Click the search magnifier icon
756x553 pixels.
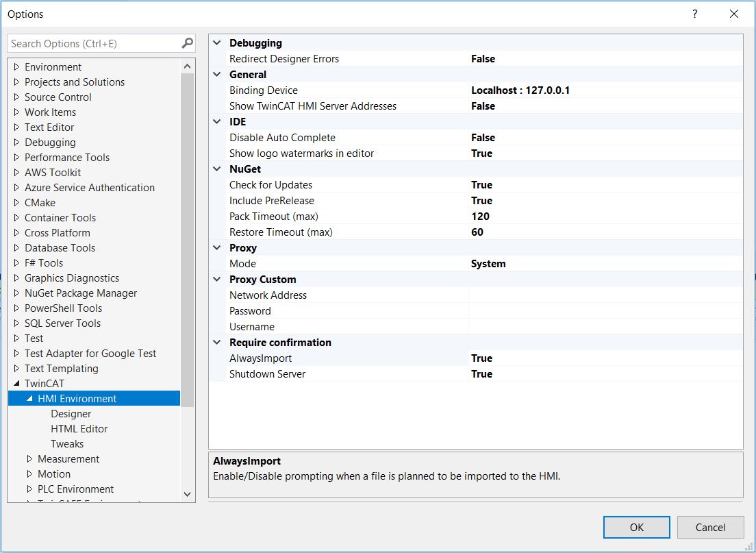pyautogui.click(x=187, y=43)
